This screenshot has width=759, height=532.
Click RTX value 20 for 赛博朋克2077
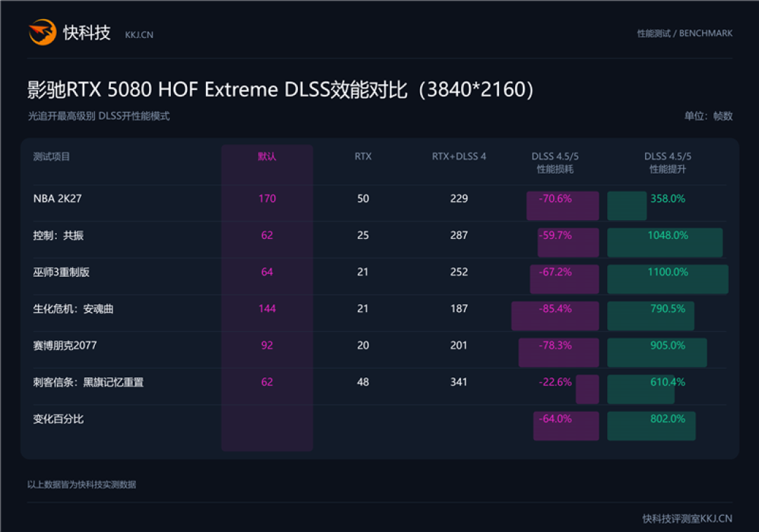[x=363, y=346]
